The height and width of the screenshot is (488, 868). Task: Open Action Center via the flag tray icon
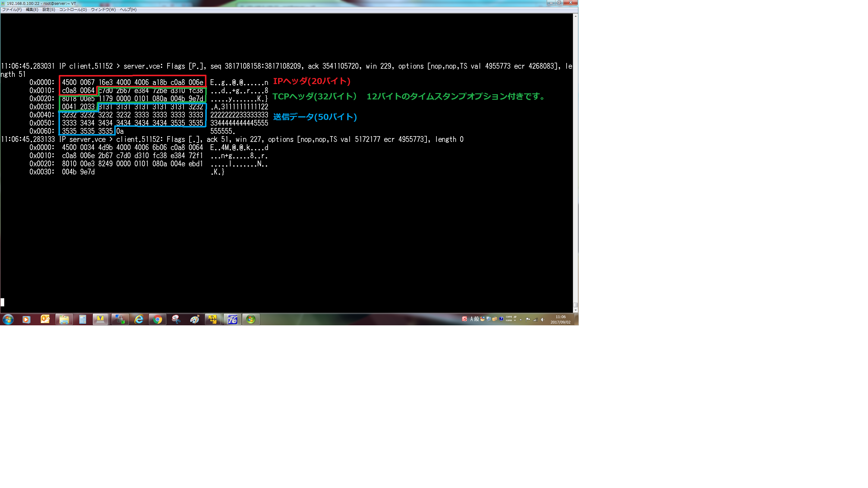coord(528,319)
